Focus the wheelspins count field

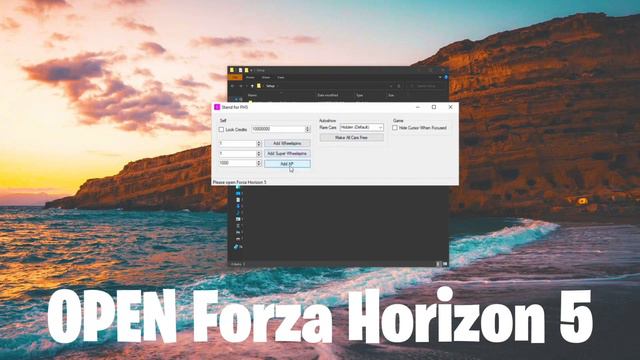coord(238,143)
